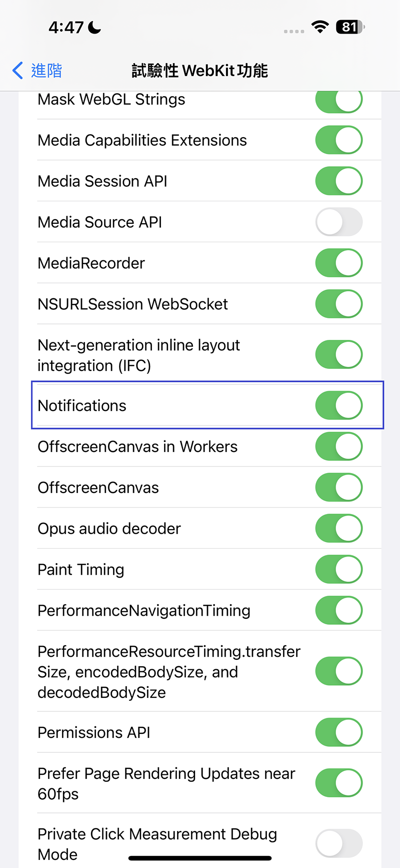
Task: Disable Media Capabilities Extensions switch
Action: 338,140
